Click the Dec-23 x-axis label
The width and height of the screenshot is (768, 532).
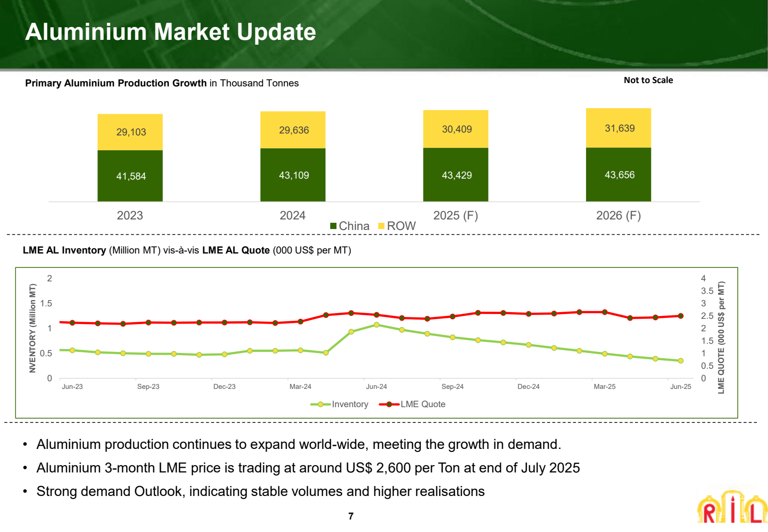(x=224, y=387)
